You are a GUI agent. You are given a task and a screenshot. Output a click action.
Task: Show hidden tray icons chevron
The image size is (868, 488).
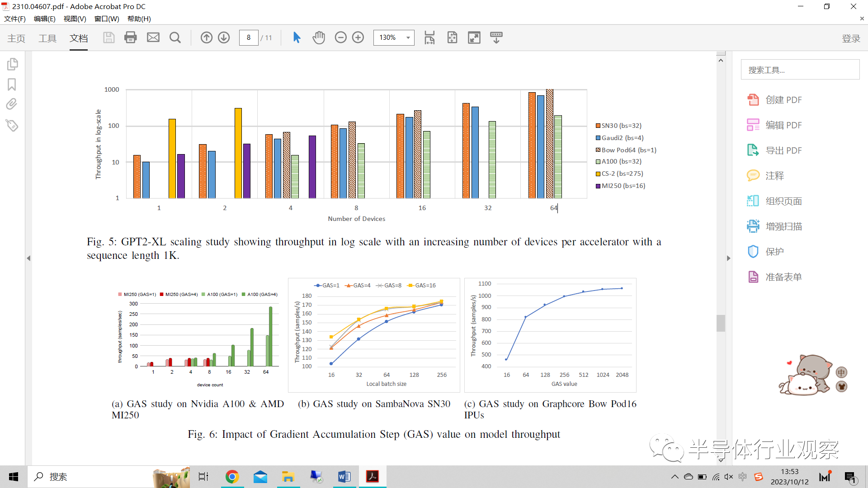click(675, 477)
